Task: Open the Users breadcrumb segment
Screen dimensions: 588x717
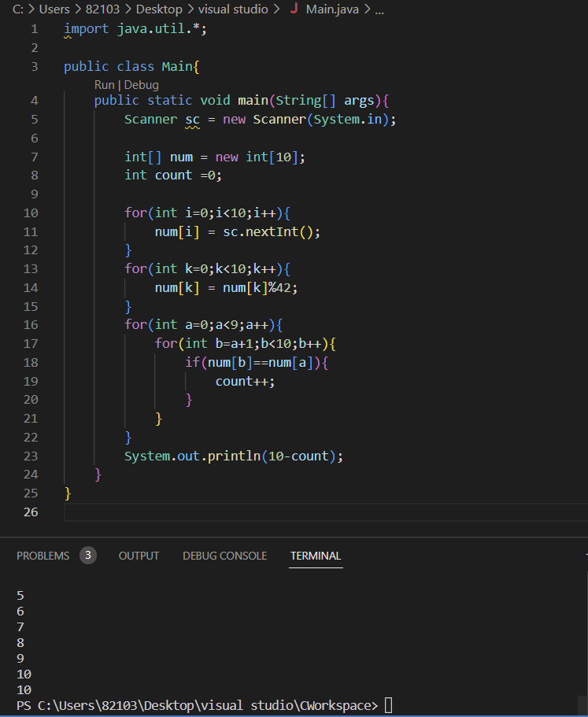Action: (54, 9)
